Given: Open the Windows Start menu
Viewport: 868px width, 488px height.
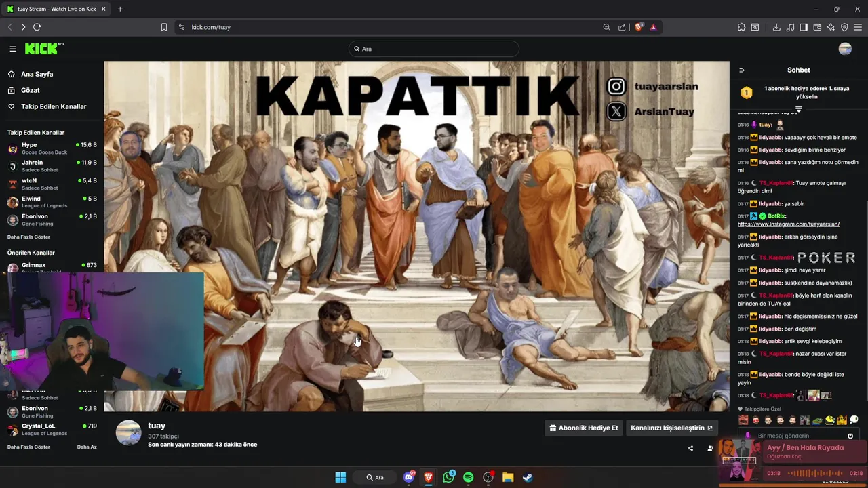Looking at the screenshot, I should (340, 477).
